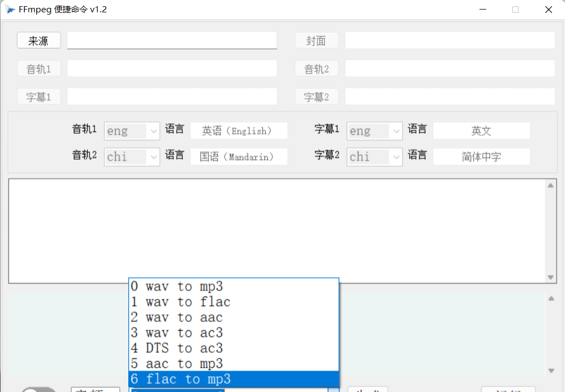Select '2 wav to aac' from list
This screenshot has height=392, width=565.
pyautogui.click(x=234, y=318)
